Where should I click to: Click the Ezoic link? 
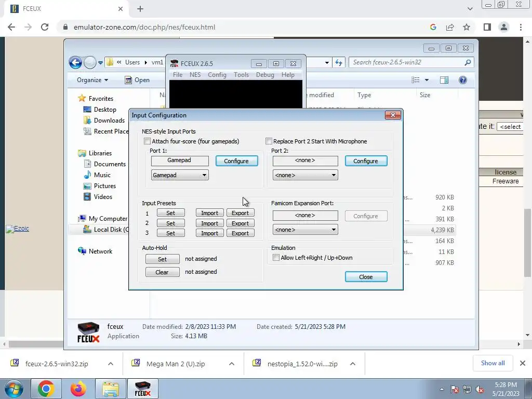click(17, 229)
